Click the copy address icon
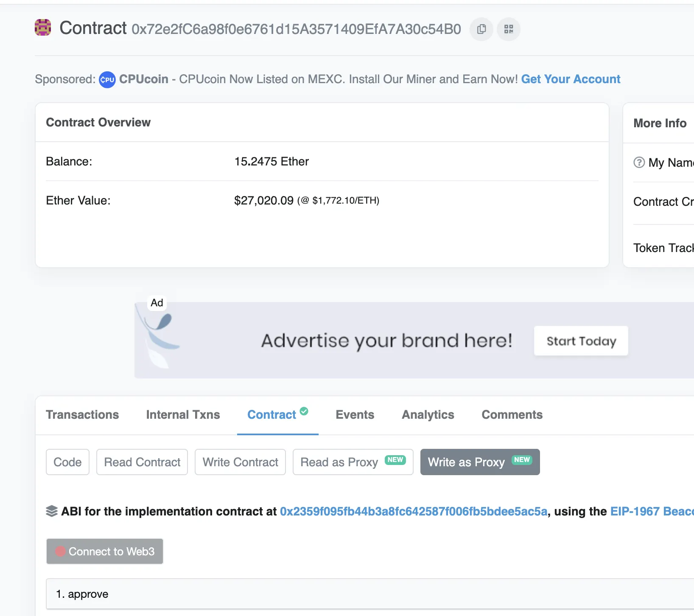 coord(481,29)
